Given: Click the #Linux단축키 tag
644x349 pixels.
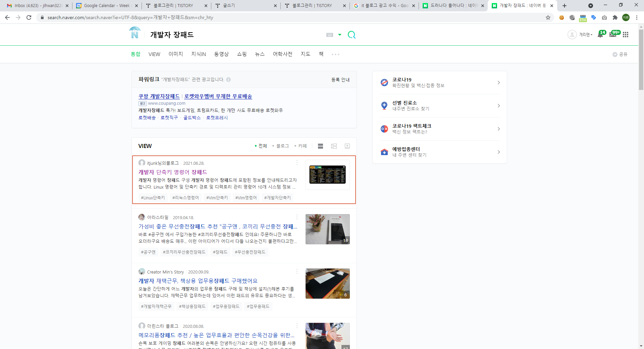Looking at the screenshot, I should (x=153, y=198).
